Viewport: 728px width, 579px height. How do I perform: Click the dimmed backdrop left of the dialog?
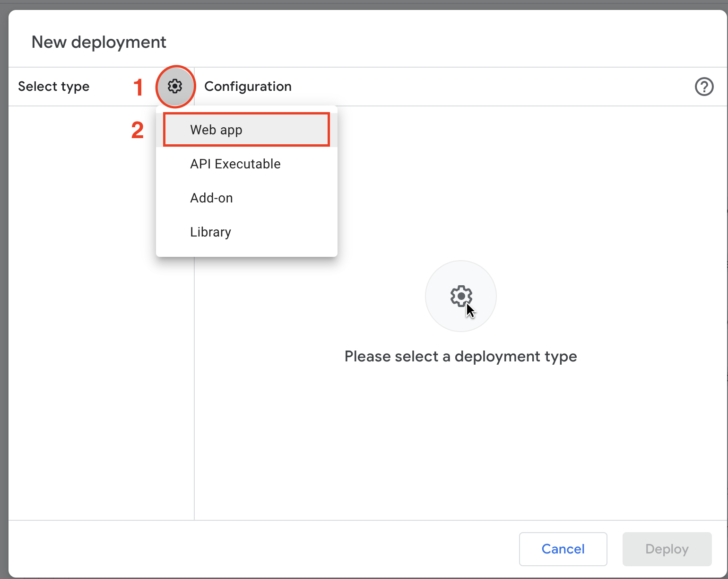pyautogui.click(x=4, y=284)
